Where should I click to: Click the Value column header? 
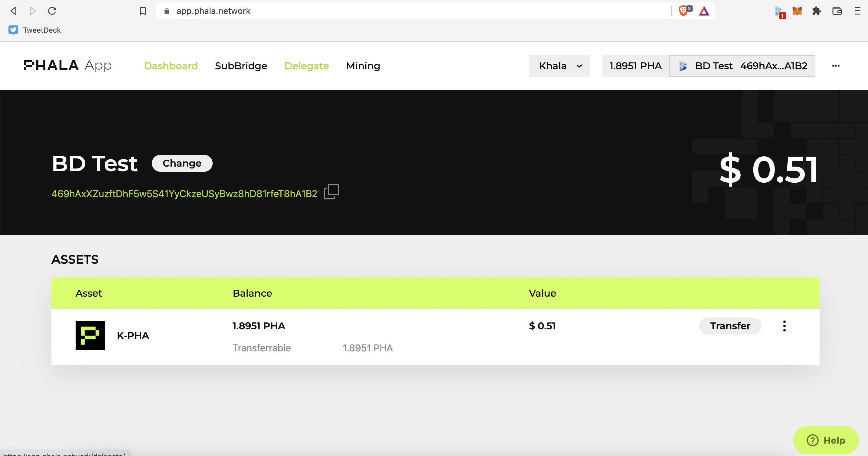pos(543,293)
